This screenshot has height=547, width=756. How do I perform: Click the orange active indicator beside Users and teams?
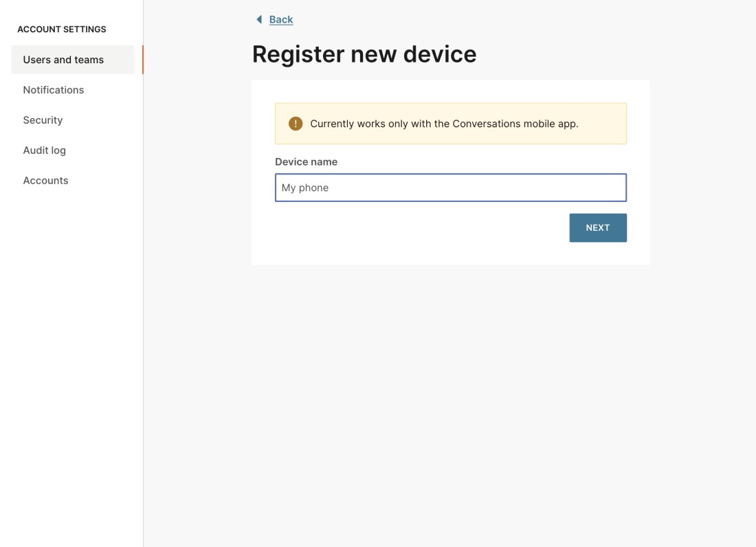click(142, 60)
